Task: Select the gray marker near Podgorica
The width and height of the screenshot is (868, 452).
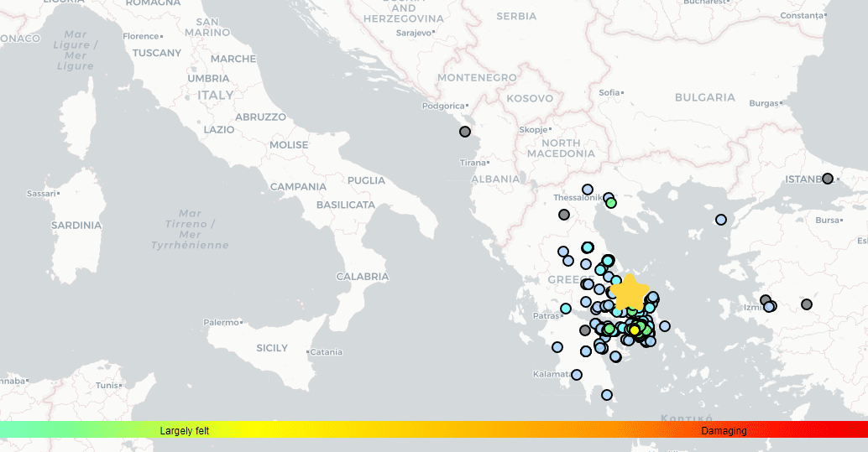Action: tap(465, 132)
